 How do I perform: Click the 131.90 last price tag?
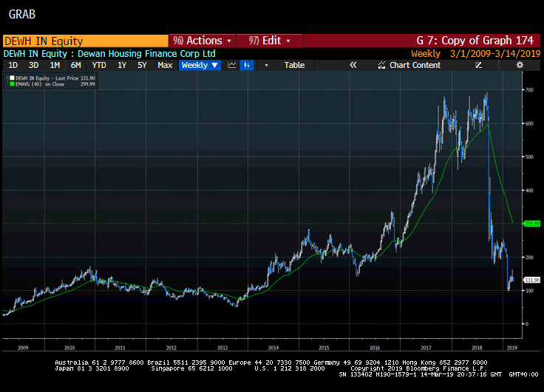(x=532, y=280)
